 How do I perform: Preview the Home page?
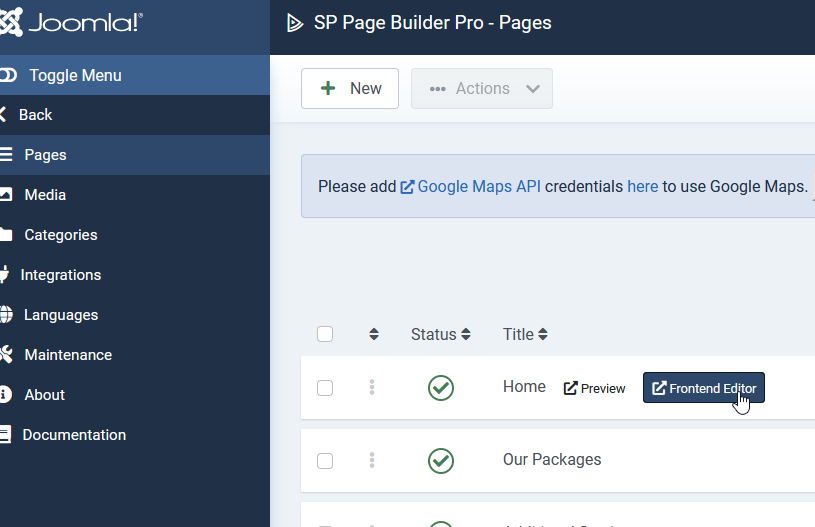[x=595, y=388]
